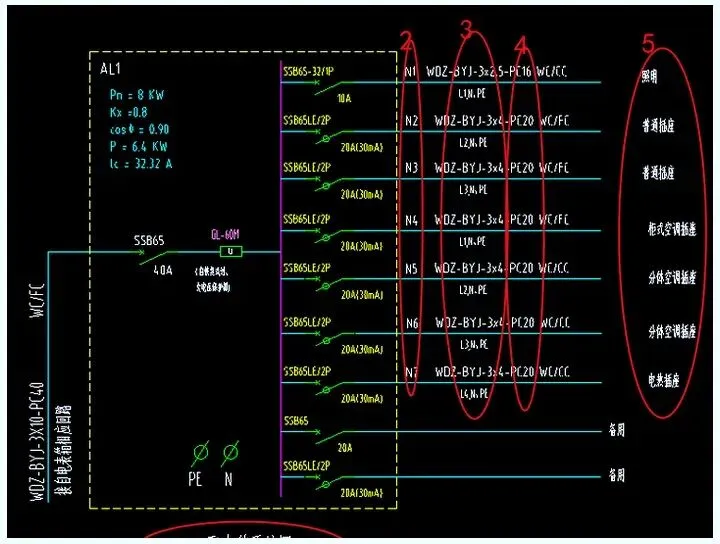Select the 'PE' terminal label text
Image resolution: width=720 pixels, height=544 pixels.
point(195,479)
